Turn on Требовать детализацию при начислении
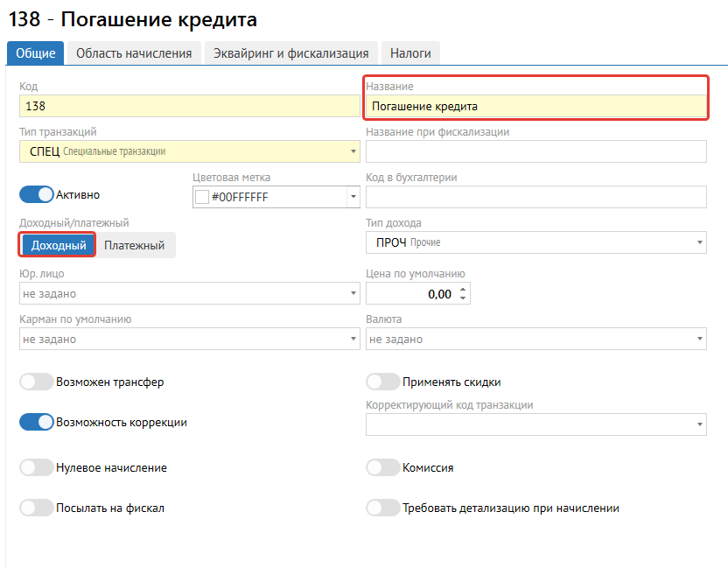Image resolution: width=728 pixels, height=568 pixels. 383,508
